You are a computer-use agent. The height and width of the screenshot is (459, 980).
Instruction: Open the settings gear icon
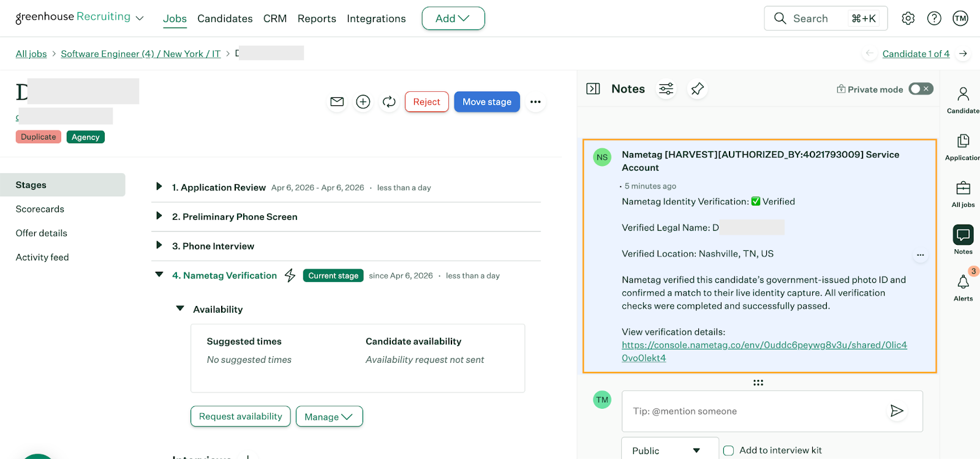[x=908, y=18]
